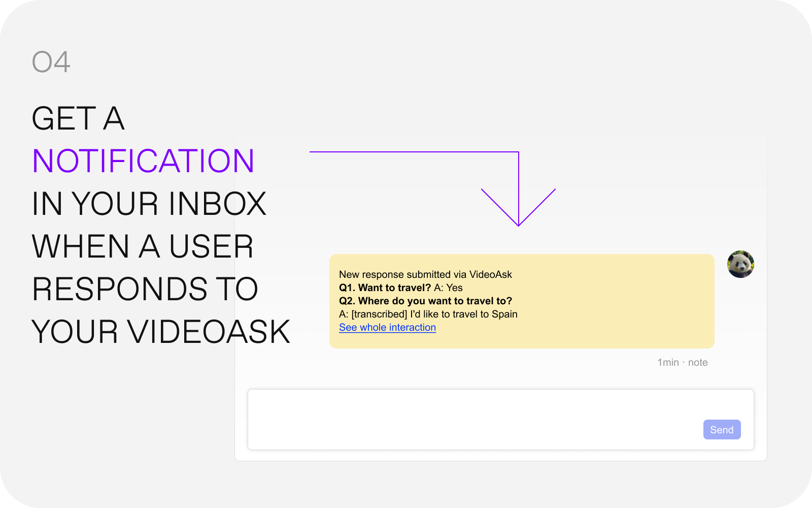Click the 'YOUR VIDEOASK' heading line
812x508 pixels.
coord(161,332)
